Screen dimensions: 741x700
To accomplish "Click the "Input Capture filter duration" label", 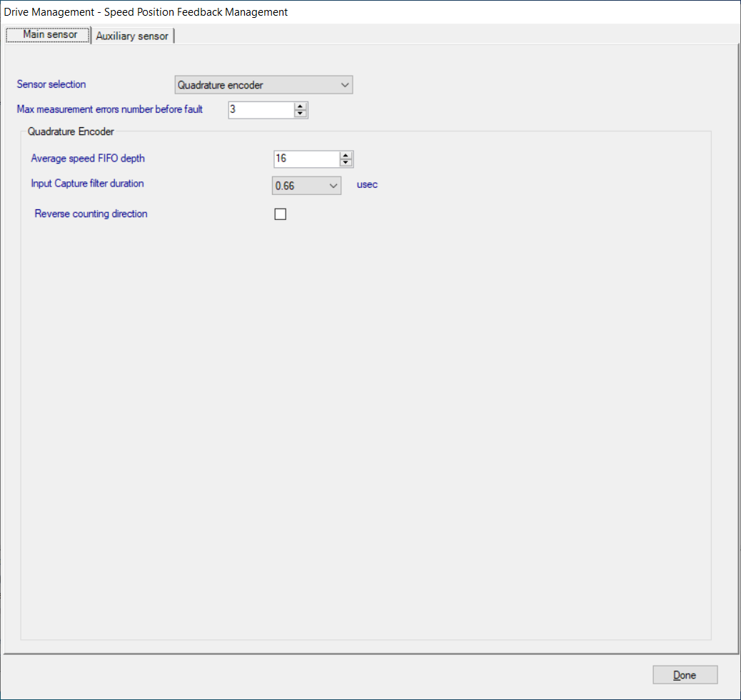I will tap(87, 184).
